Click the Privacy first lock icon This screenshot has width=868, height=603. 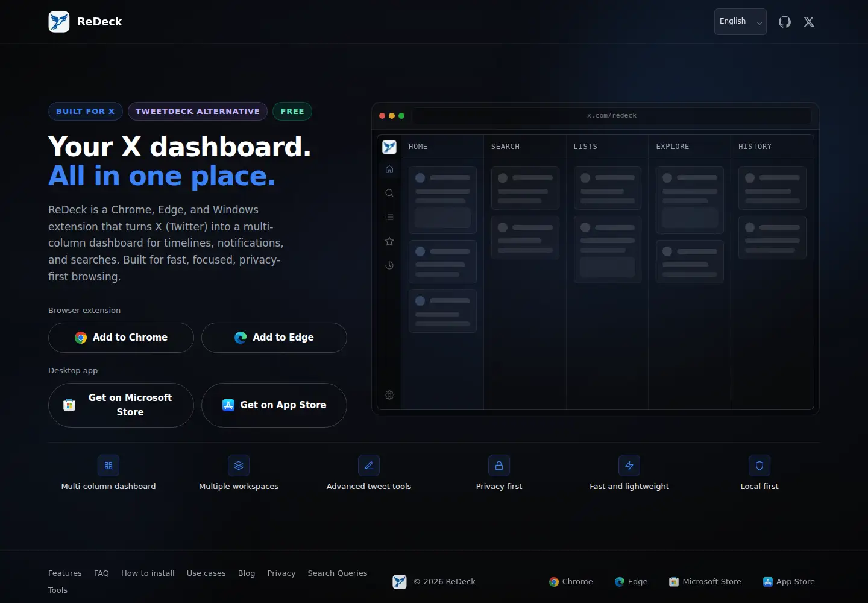click(x=499, y=466)
